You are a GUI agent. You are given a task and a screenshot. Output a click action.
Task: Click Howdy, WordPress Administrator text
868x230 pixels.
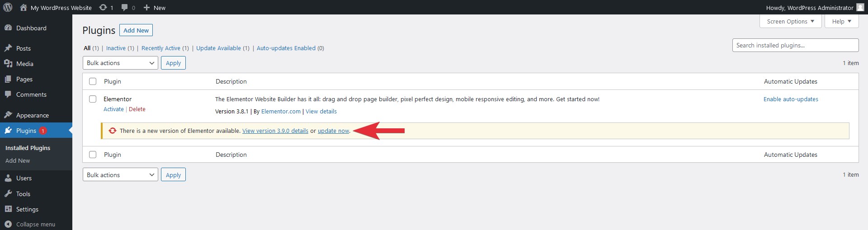(810, 8)
